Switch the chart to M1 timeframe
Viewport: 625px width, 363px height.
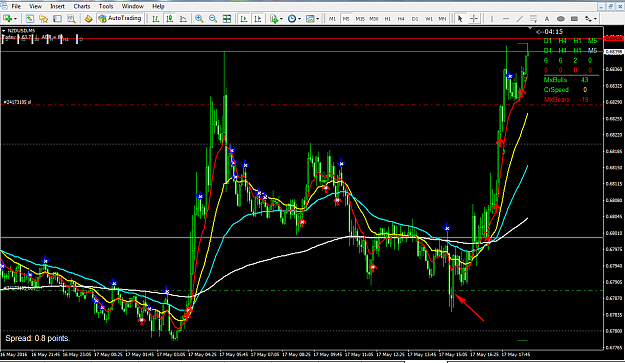tap(332, 19)
